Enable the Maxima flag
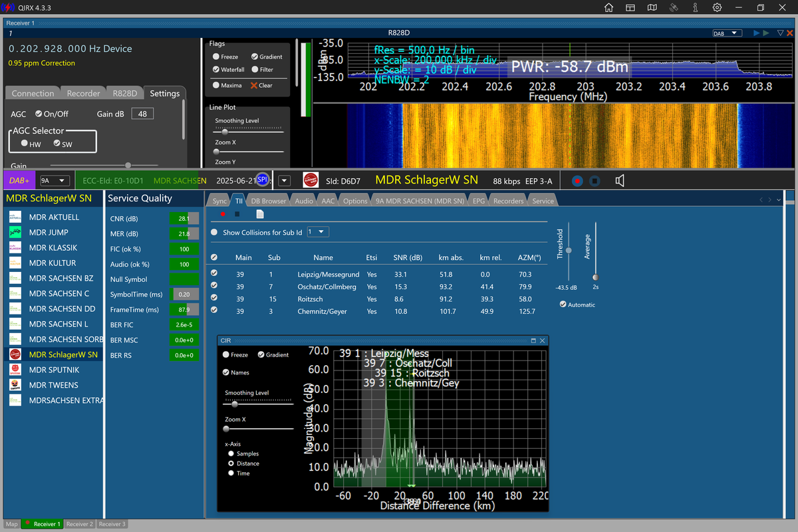This screenshot has width=798, height=532. (216, 85)
